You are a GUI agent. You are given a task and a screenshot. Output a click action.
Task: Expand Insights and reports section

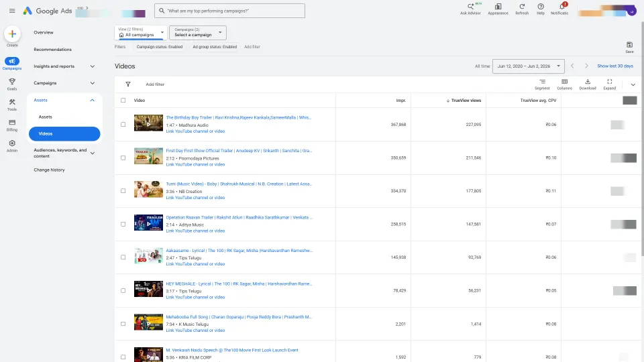[93, 66]
